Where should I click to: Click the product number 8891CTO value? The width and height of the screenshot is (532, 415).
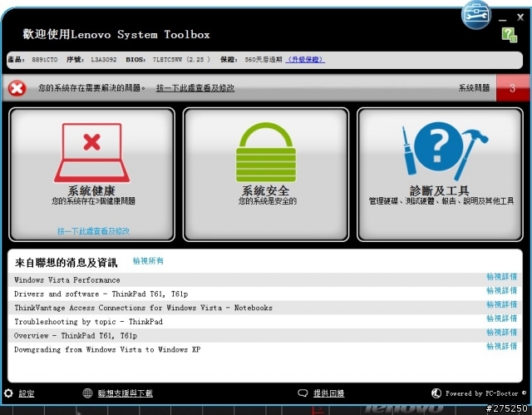[x=44, y=60]
